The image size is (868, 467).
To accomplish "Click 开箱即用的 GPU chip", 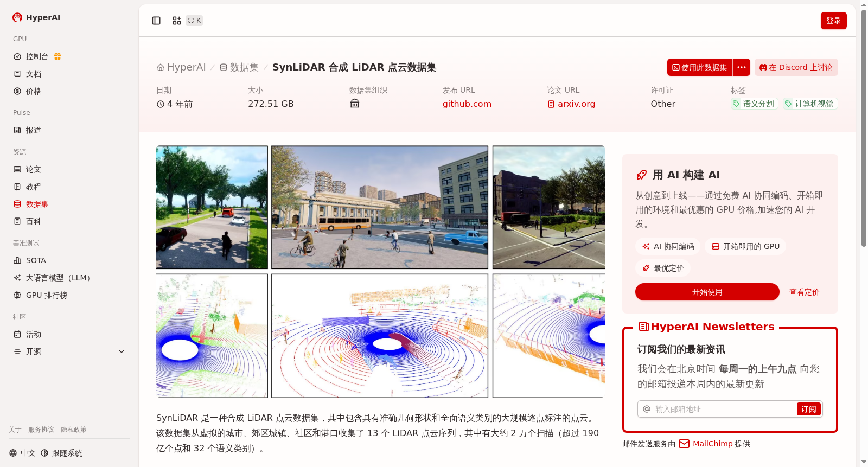I will pos(745,246).
